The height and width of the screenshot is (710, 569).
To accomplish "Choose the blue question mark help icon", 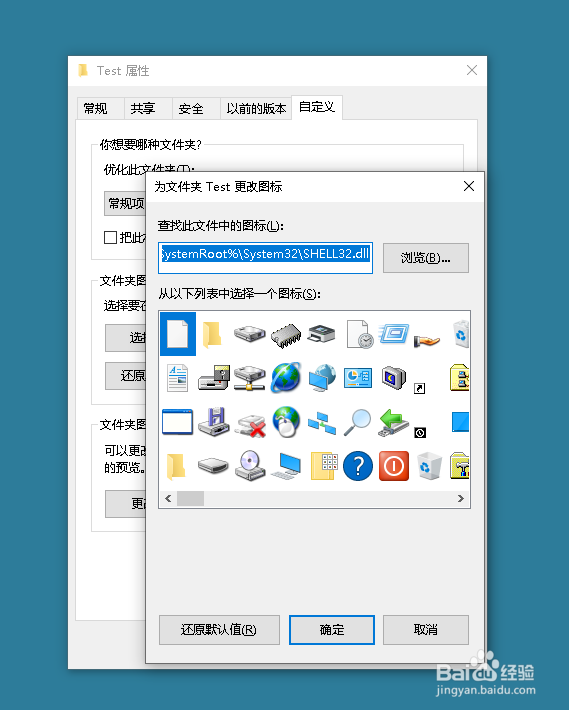I will click(358, 465).
